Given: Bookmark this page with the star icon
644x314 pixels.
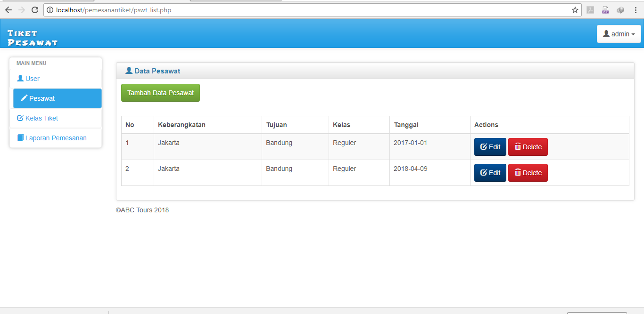Looking at the screenshot, I should point(575,10).
